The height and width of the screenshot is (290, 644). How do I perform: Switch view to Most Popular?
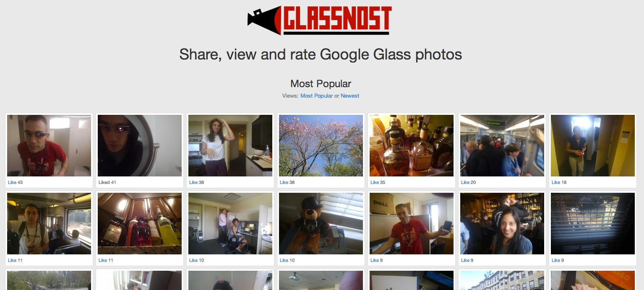316,96
